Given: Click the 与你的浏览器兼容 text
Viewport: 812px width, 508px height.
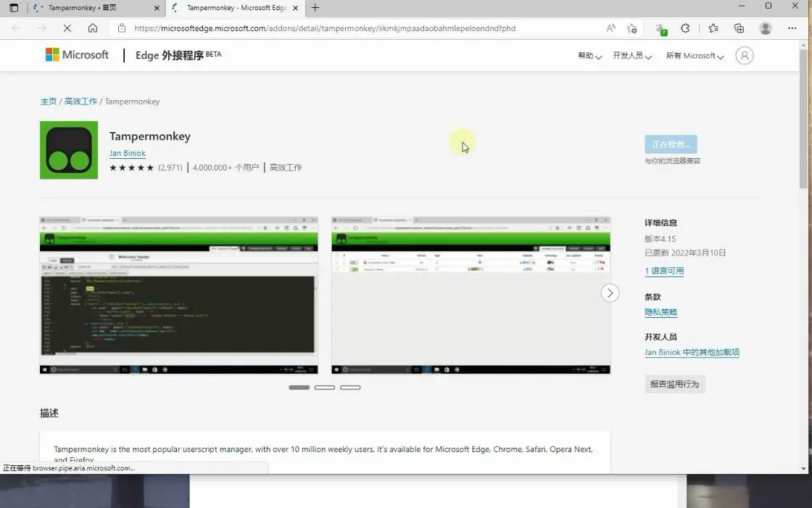Looking at the screenshot, I should click(673, 161).
